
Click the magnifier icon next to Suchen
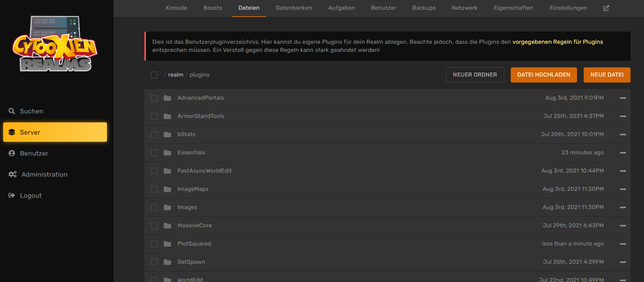(12, 111)
